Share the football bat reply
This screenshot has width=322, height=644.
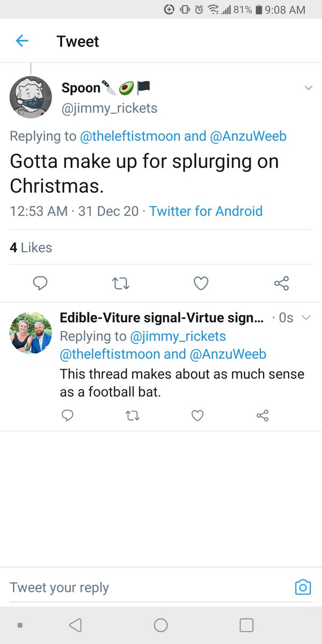pos(262,415)
